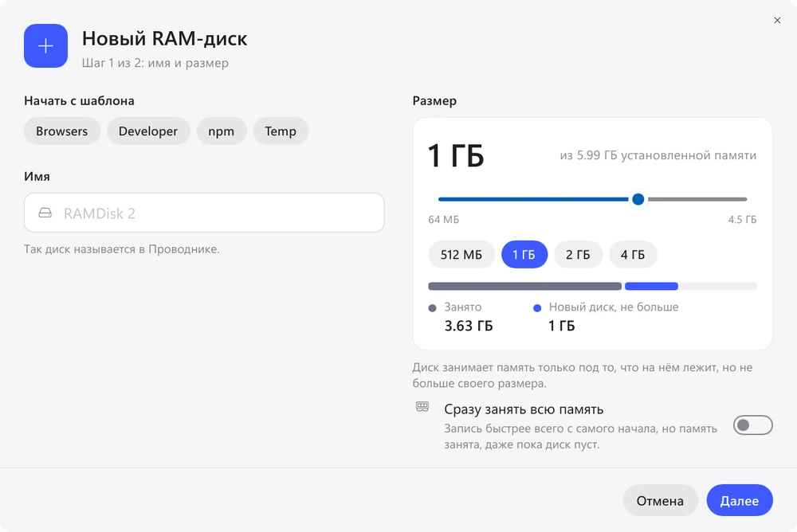Choose the Temp template
This screenshot has width=797, height=532.
281,131
